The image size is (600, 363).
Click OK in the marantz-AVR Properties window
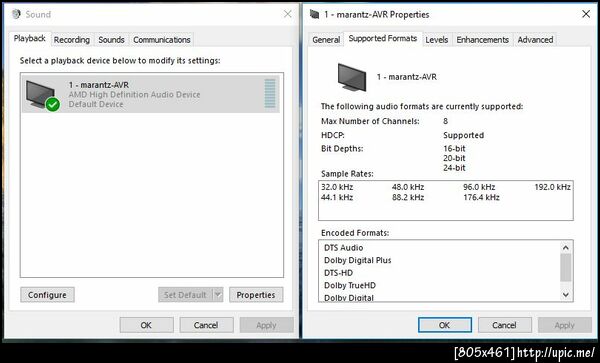445,325
